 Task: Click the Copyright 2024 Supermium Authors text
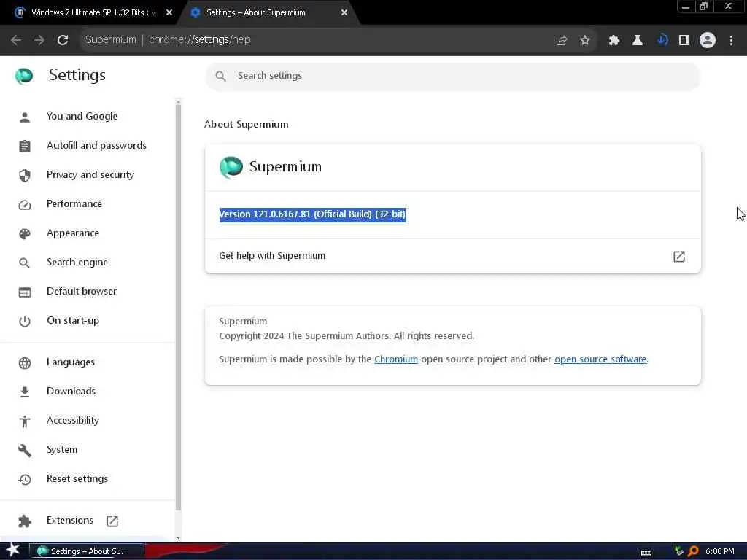(347, 335)
